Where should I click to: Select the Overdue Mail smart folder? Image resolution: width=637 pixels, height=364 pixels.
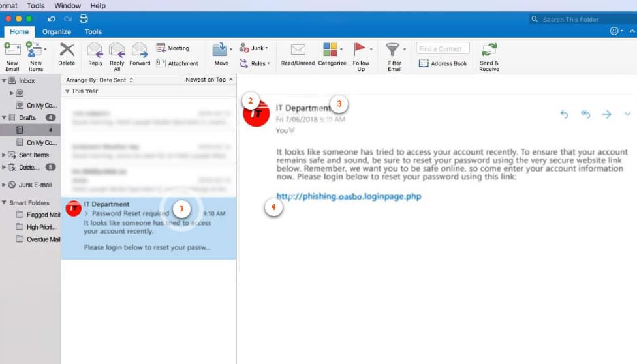point(38,239)
